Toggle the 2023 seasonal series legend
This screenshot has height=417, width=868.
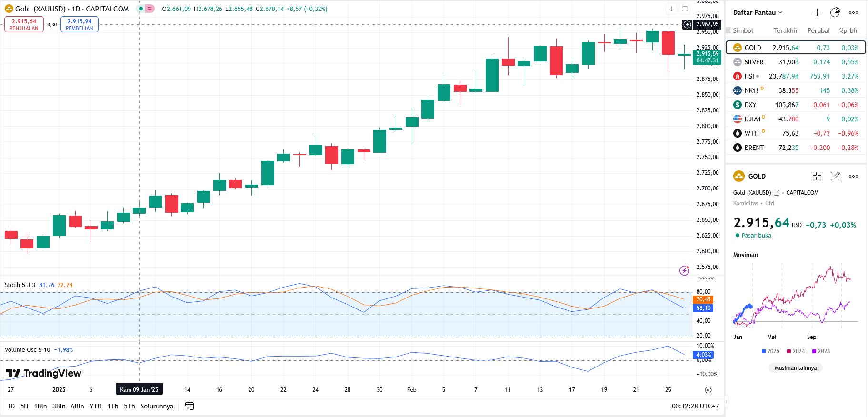click(x=821, y=351)
